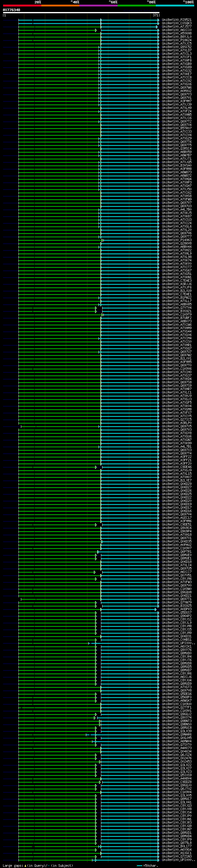Select hit label UniRef100_A7XJC5
The height and width of the screenshot is (868, 197).
click(x=177, y=43)
